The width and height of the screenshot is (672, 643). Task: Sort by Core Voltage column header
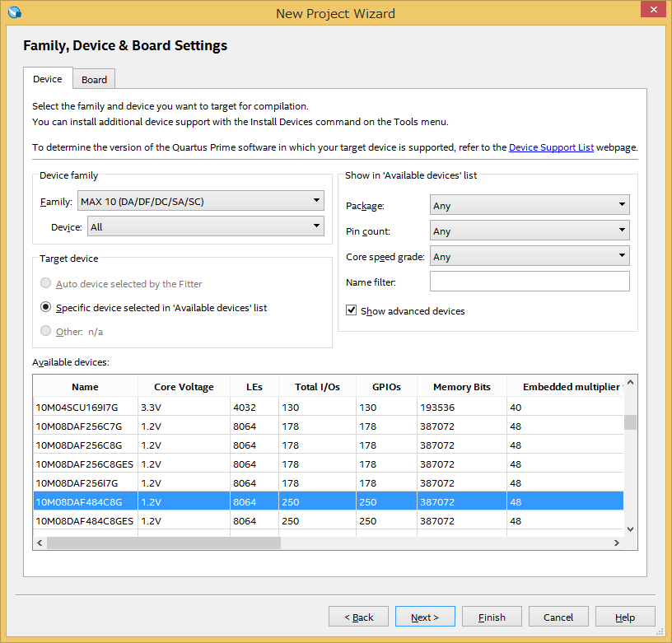click(x=184, y=387)
